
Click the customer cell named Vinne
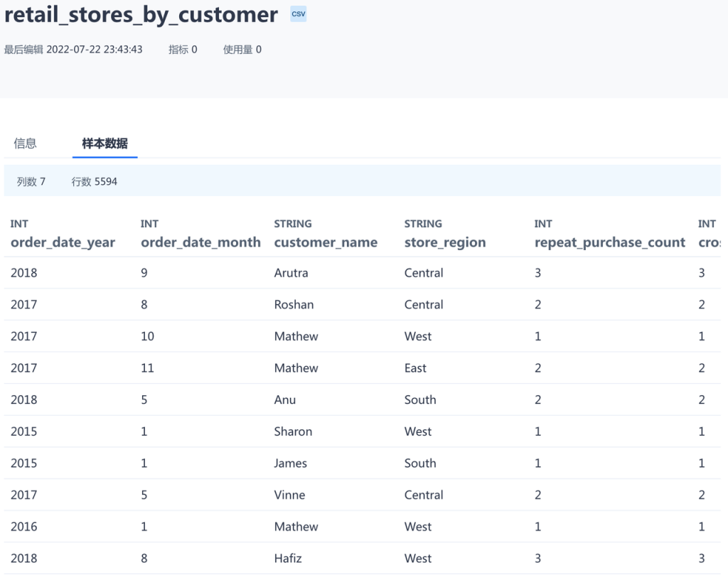[x=289, y=495]
